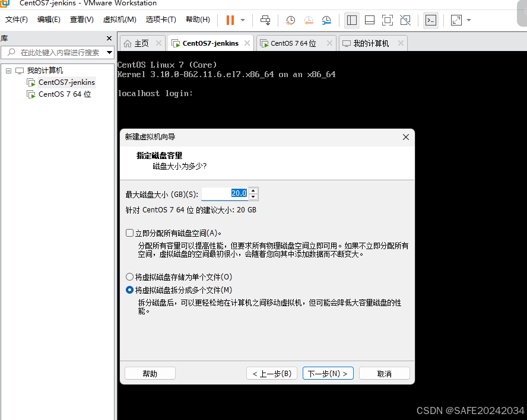The height and width of the screenshot is (420, 527).
Task: Close the 新建虚拟机向导 dialog
Action: click(406, 137)
